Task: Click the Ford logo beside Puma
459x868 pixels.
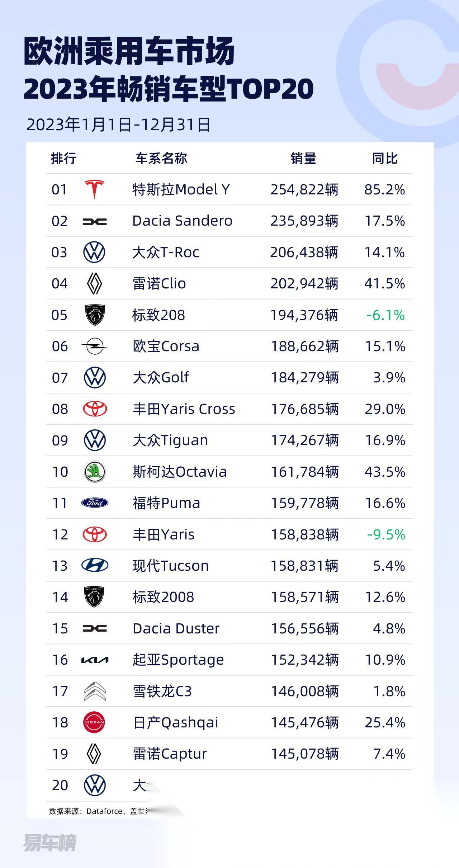Action: click(95, 503)
